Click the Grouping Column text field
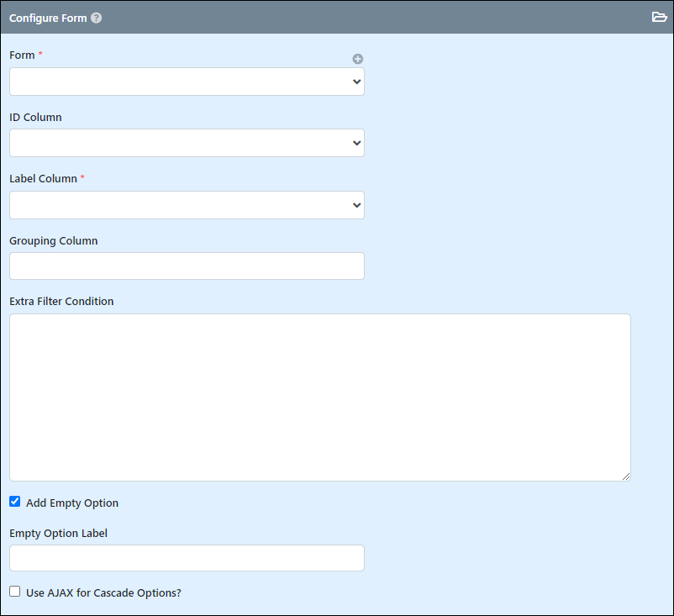Screen dimensions: 674x616 point(187,266)
